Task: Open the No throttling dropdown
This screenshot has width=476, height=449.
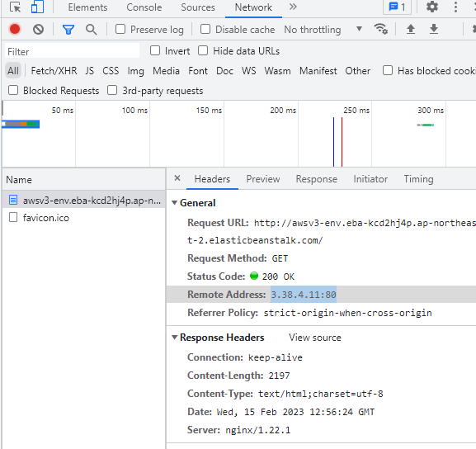Action: [323, 30]
